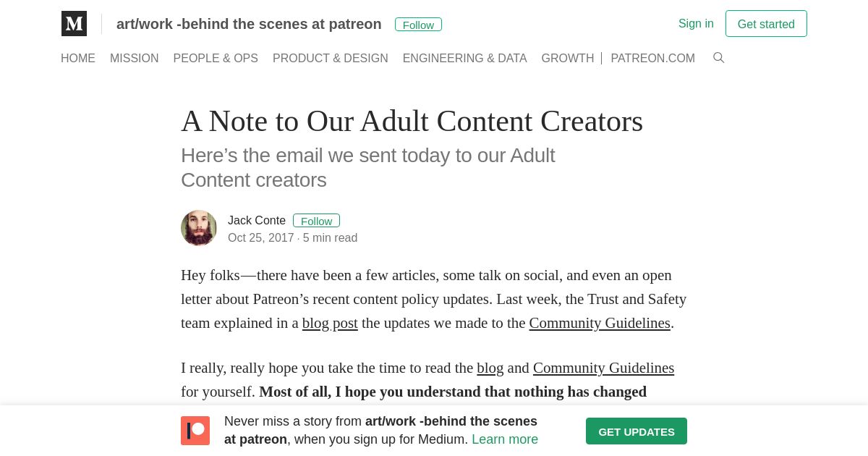Click the Patreon logo in bottom banner
Viewport: 868px width, 456px height.
[x=195, y=431]
